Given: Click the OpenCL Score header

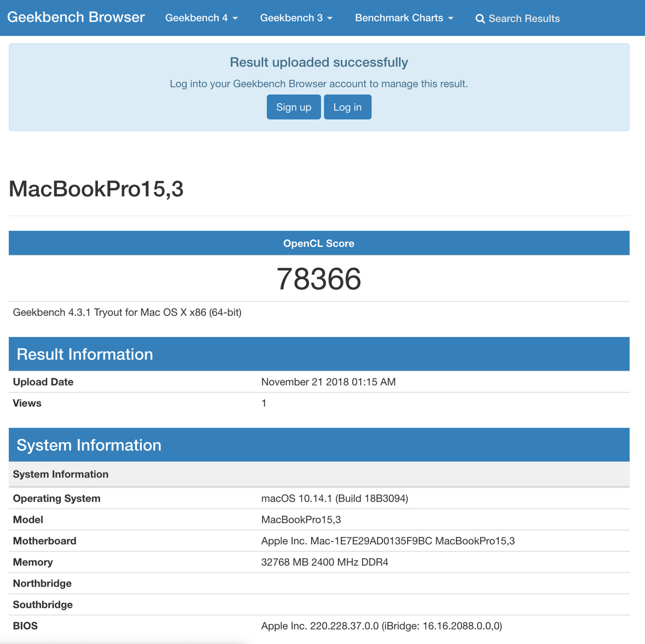Looking at the screenshot, I should [319, 243].
